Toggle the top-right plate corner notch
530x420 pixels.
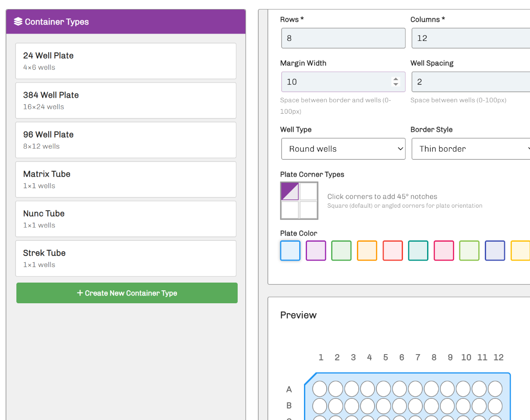click(309, 191)
